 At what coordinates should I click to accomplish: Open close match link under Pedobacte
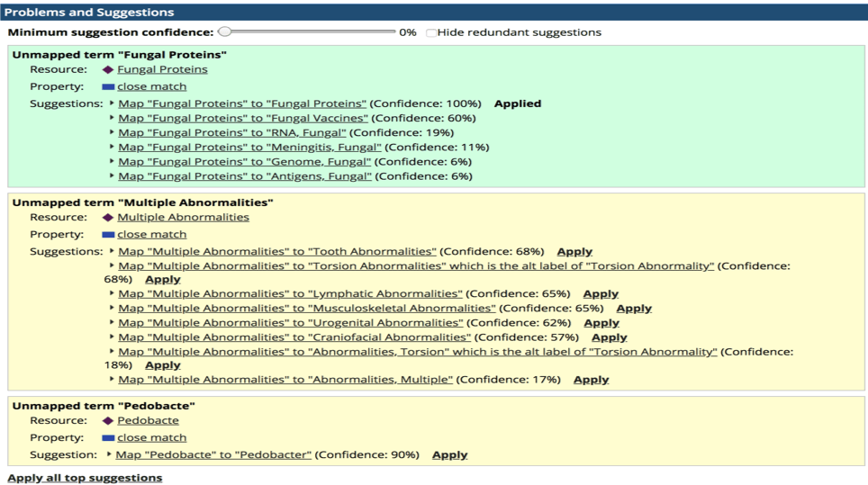coord(151,438)
